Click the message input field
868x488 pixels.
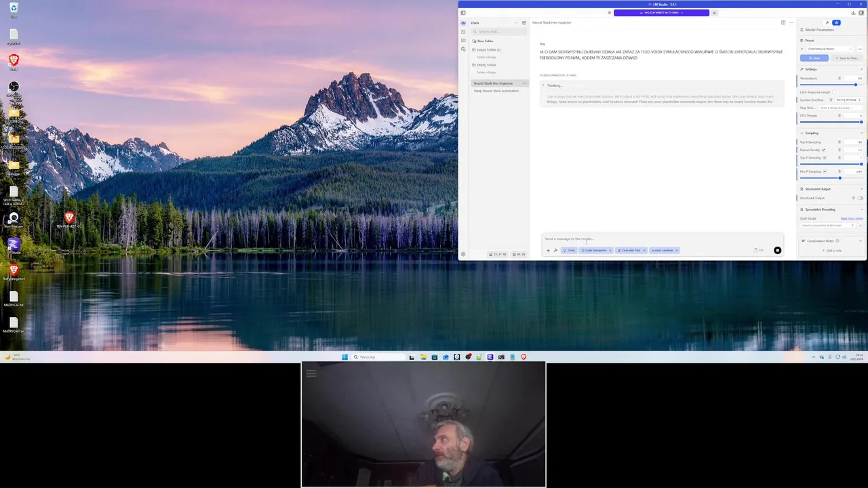click(662, 239)
